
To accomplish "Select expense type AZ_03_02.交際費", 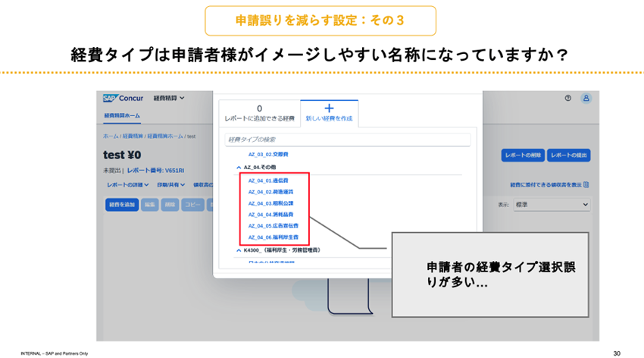I will [268, 155].
